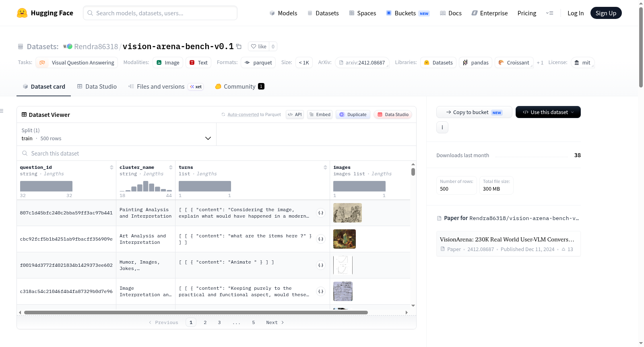Open the Datasets library tag
The width and height of the screenshot is (644, 347).
click(x=438, y=62)
